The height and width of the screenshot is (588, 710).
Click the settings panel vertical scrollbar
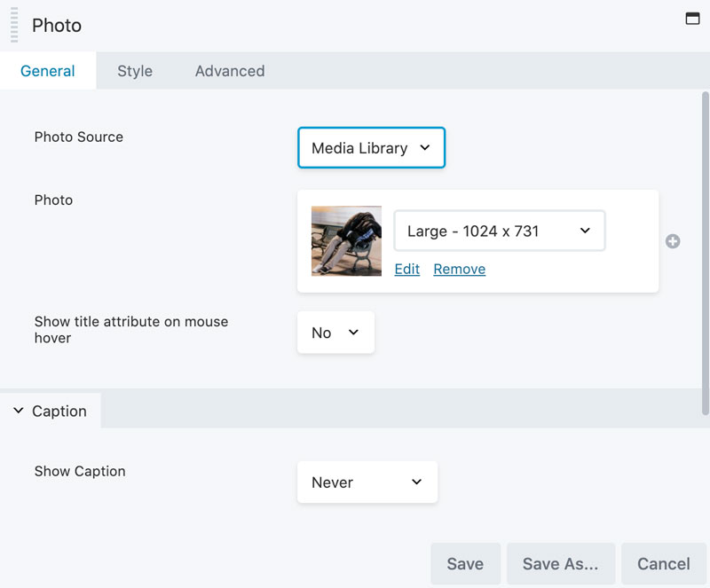tap(706, 248)
